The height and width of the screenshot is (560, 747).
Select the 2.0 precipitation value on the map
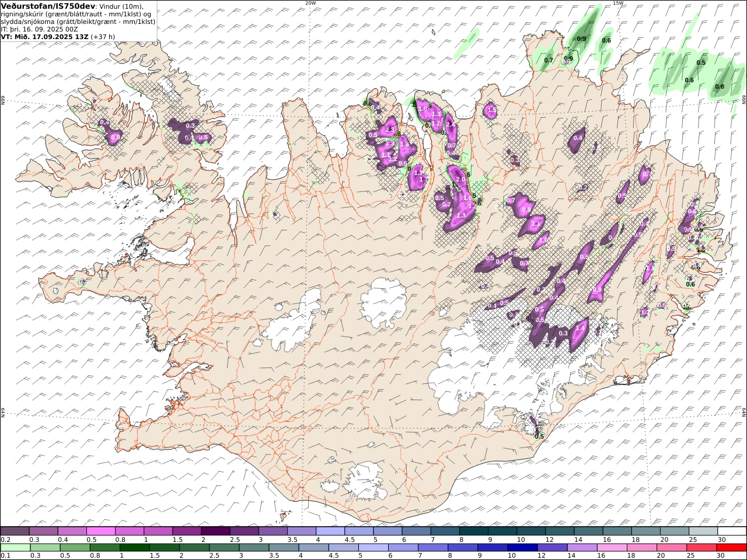460,180
